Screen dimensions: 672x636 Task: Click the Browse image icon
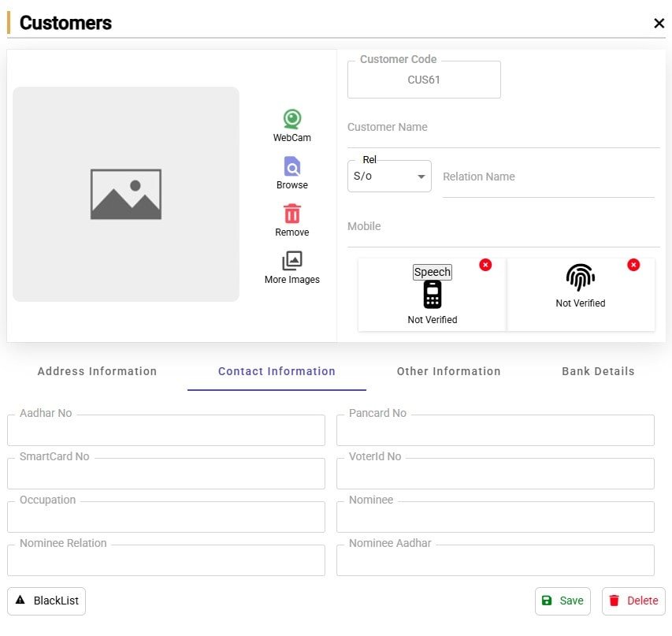[292, 167]
